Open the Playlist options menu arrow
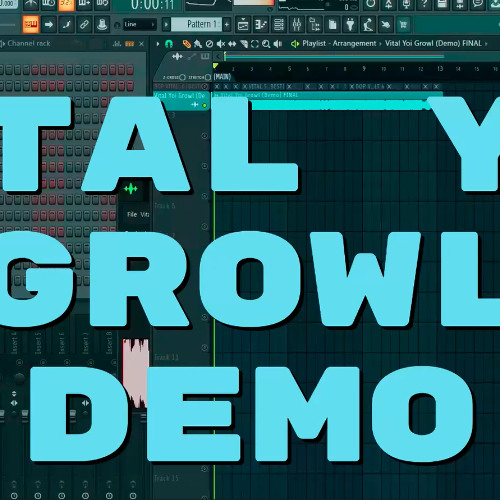 tap(158, 44)
